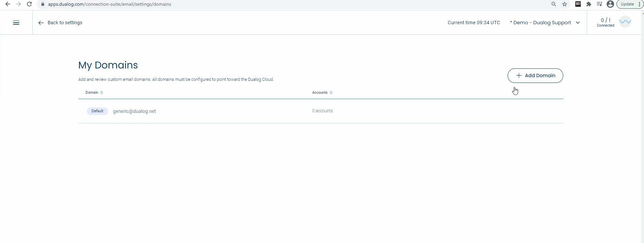The image size is (644, 243).
Task: Focus the browser address bar URL
Action: [109, 4]
